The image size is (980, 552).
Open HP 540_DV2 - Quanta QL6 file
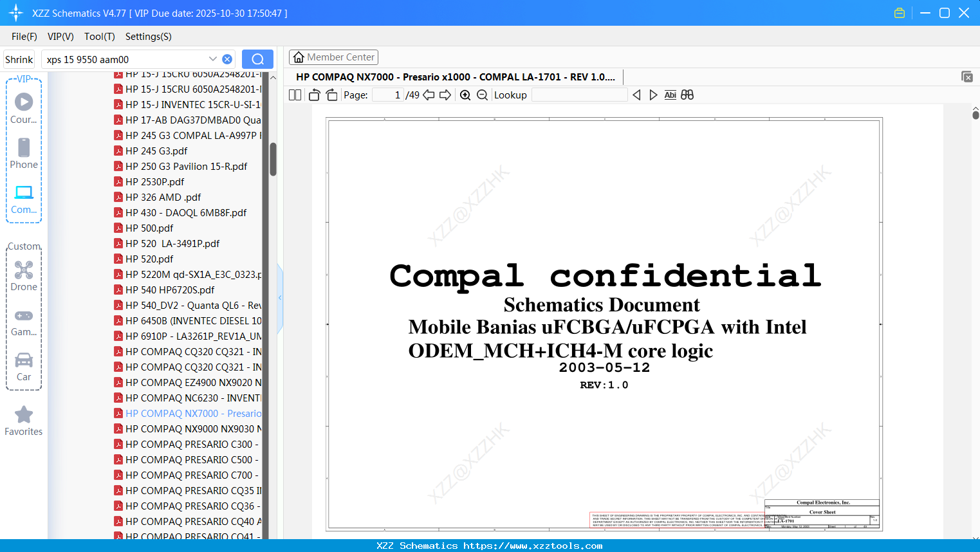pos(188,306)
